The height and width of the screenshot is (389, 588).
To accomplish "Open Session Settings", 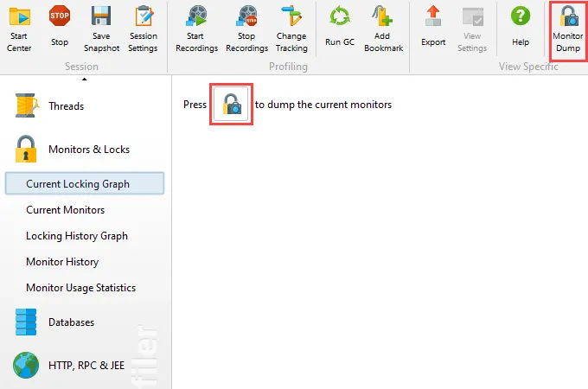I will click(x=143, y=29).
